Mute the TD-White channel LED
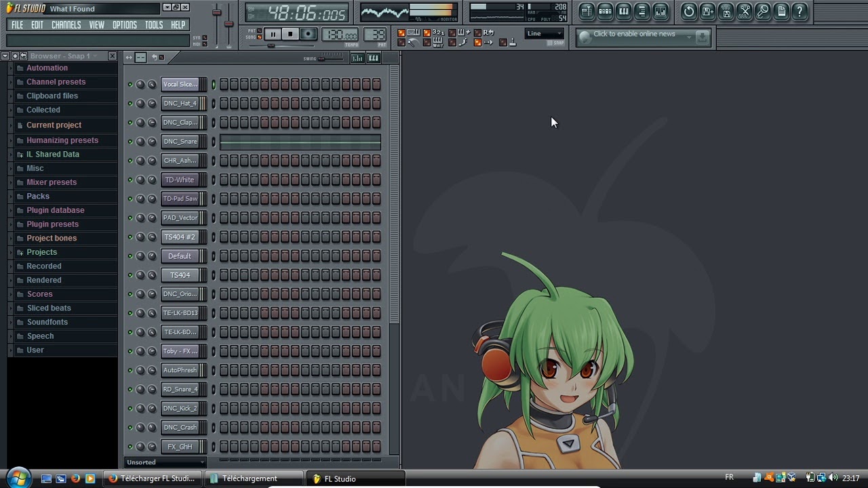Viewport: 868px width, 488px height. [130, 180]
